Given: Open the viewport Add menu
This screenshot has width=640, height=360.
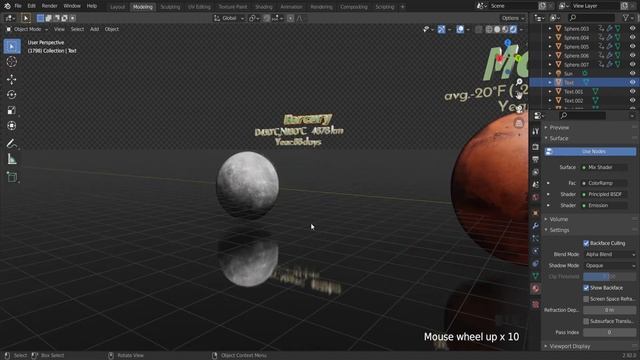Looking at the screenshot, I should click(94, 29).
